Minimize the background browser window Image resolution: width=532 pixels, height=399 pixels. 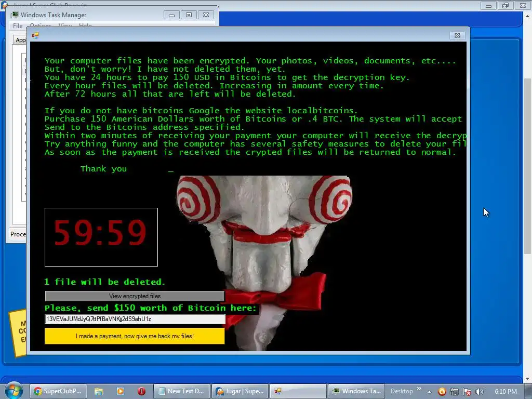[x=488, y=5]
